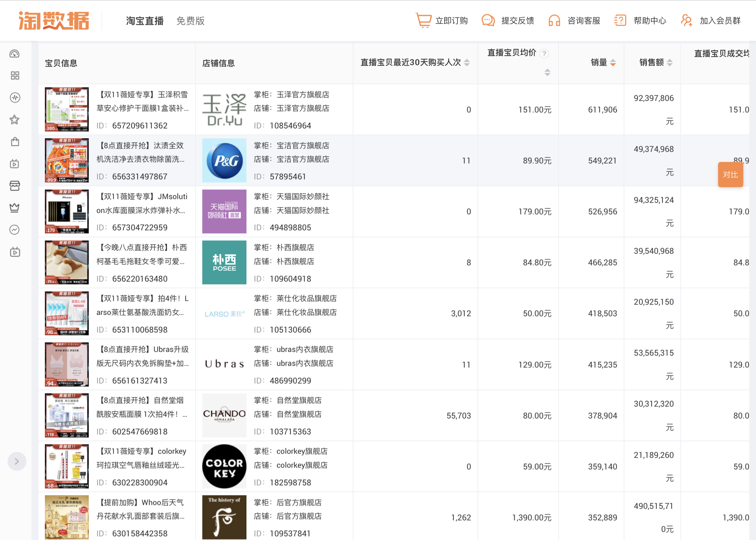Open the star favorites sidebar icon
This screenshot has width=756, height=540.
[15, 120]
